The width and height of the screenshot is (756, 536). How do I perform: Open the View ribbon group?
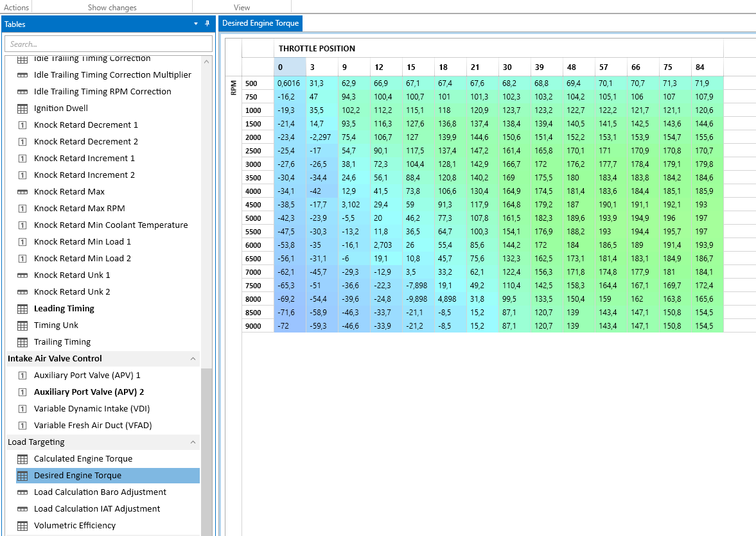(x=242, y=7)
